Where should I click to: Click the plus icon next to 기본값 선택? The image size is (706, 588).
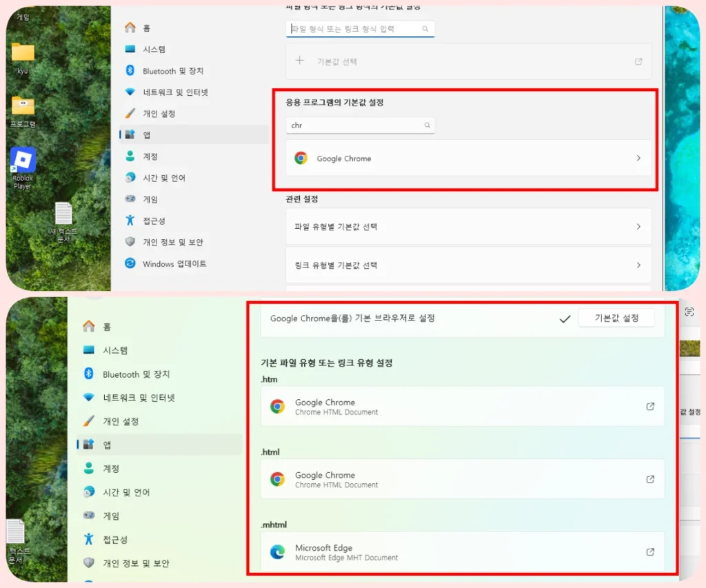tap(300, 61)
